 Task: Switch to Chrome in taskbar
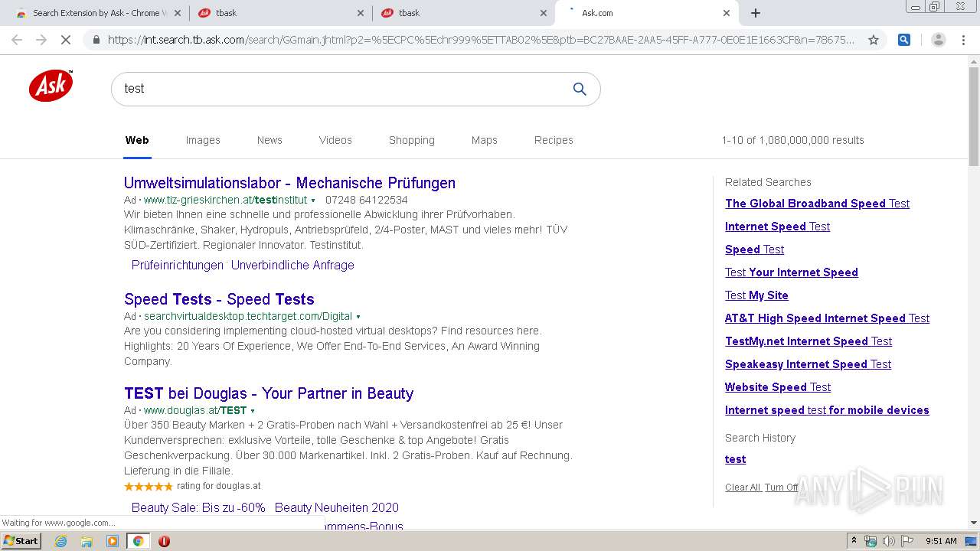click(138, 541)
